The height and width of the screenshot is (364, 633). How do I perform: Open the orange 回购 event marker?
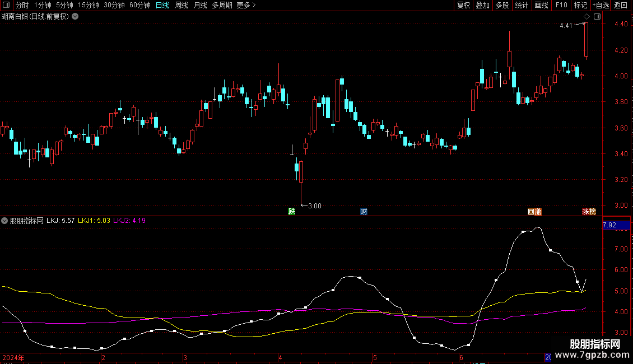point(534,212)
